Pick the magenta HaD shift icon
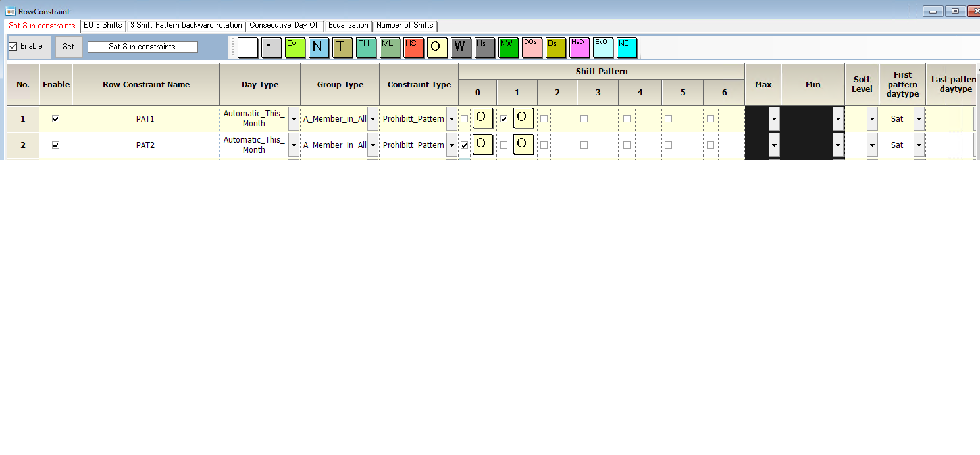 point(580,48)
